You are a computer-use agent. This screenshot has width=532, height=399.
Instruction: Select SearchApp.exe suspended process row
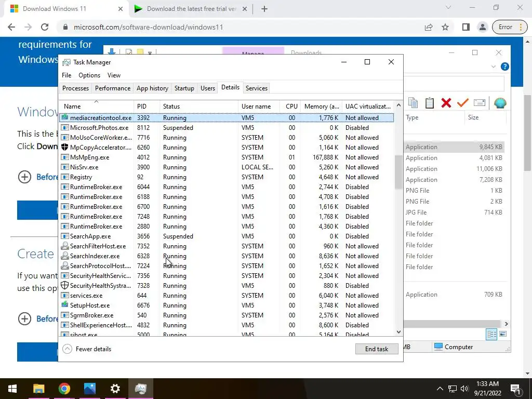tap(227, 236)
